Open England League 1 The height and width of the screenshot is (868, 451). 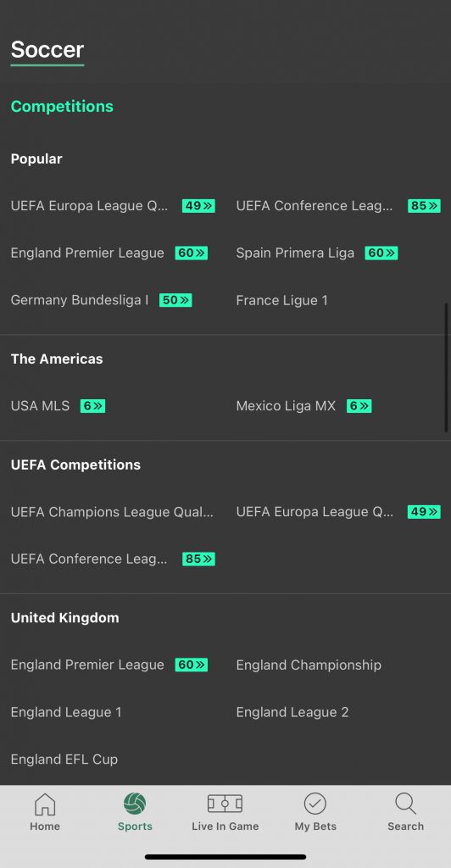[66, 712]
